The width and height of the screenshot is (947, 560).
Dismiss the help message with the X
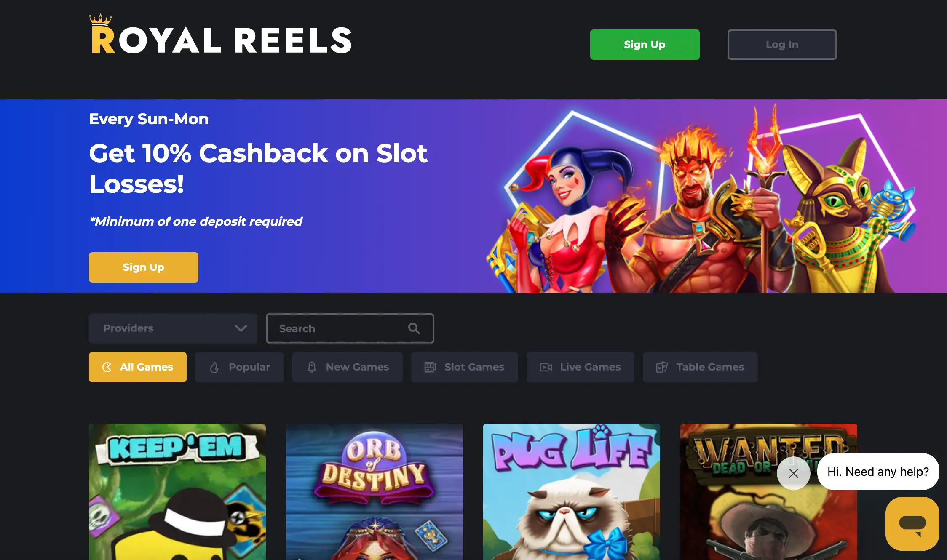point(793,473)
